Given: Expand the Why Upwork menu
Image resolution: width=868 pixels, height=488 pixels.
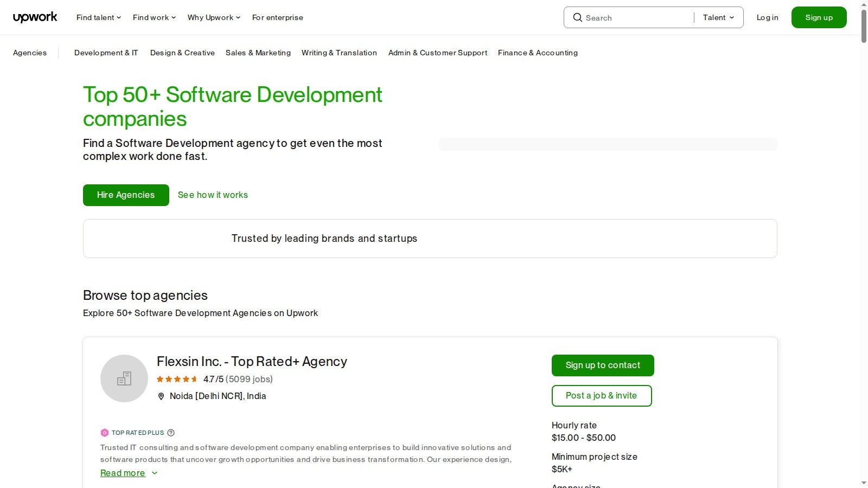Looking at the screenshot, I should pyautogui.click(x=213, y=17).
